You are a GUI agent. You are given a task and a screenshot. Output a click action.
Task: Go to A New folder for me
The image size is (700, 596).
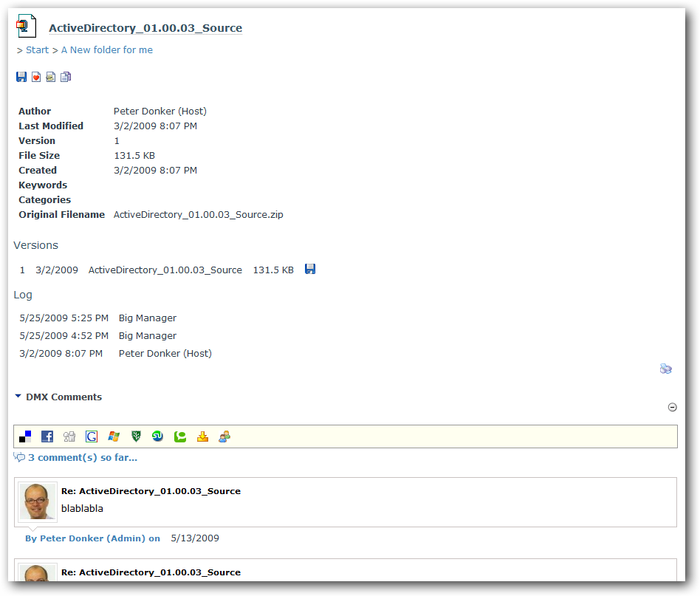pyautogui.click(x=107, y=50)
